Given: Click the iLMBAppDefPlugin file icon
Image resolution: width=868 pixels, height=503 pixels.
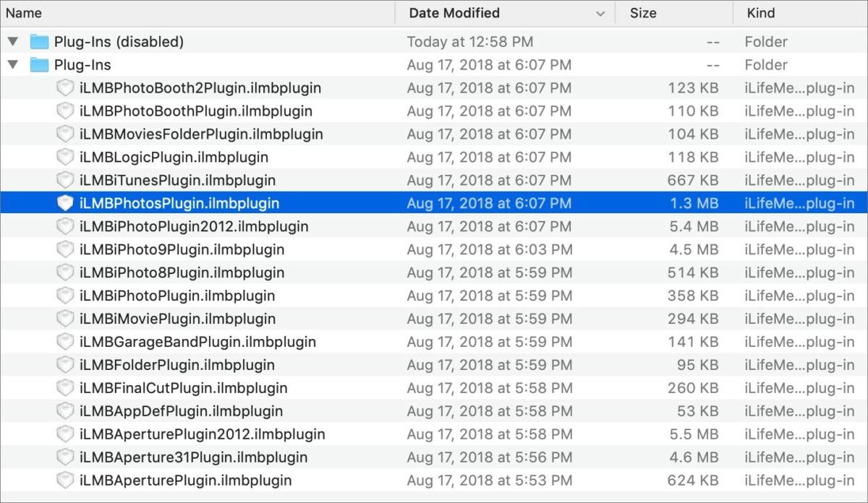Looking at the screenshot, I should point(66,411).
